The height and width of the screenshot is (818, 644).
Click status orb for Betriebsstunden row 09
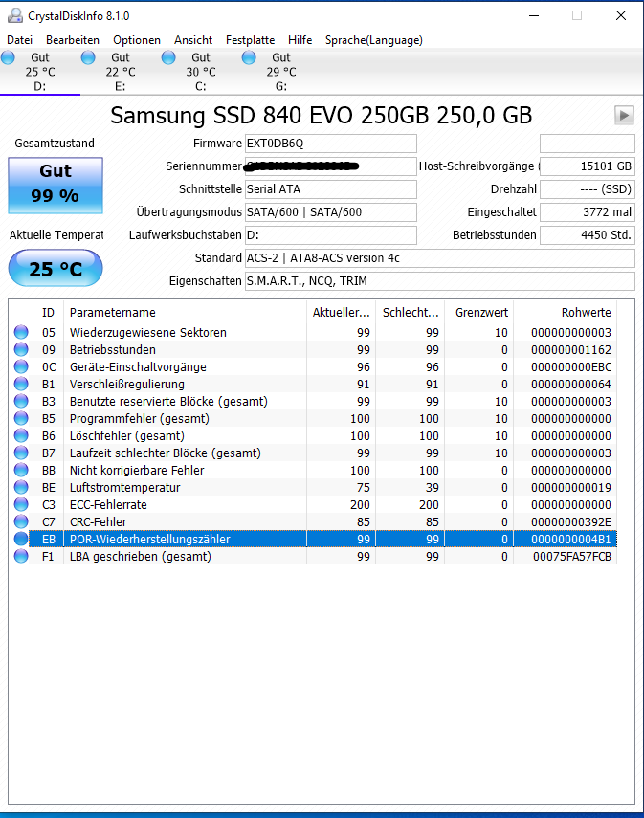click(21, 349)
